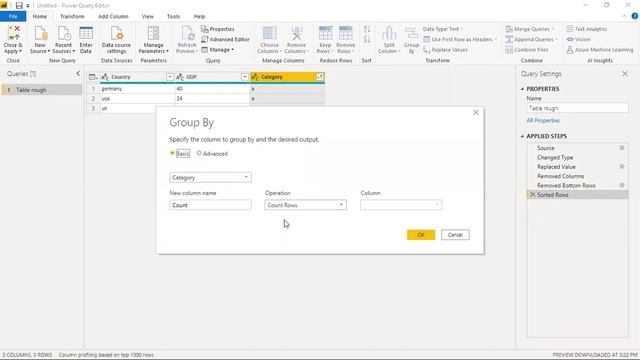
Task: Open the All Properties link
Action: tap(543, 120)
